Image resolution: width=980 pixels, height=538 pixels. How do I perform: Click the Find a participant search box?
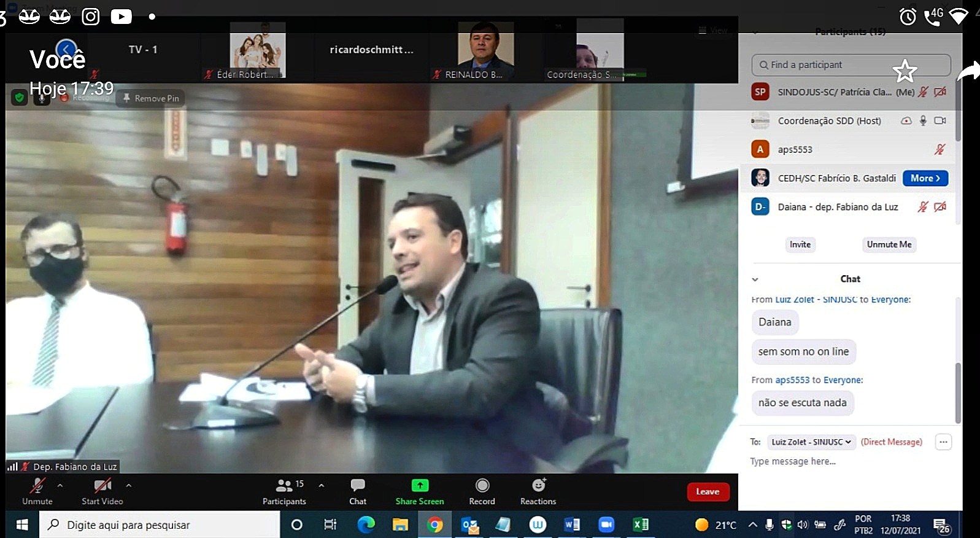pos(851,65)
